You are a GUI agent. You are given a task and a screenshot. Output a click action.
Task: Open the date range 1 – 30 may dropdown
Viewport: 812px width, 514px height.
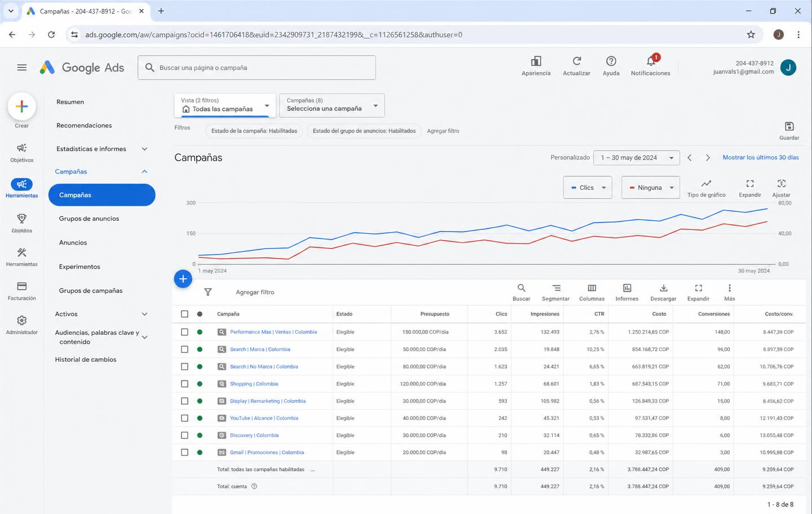coord(637,158)
